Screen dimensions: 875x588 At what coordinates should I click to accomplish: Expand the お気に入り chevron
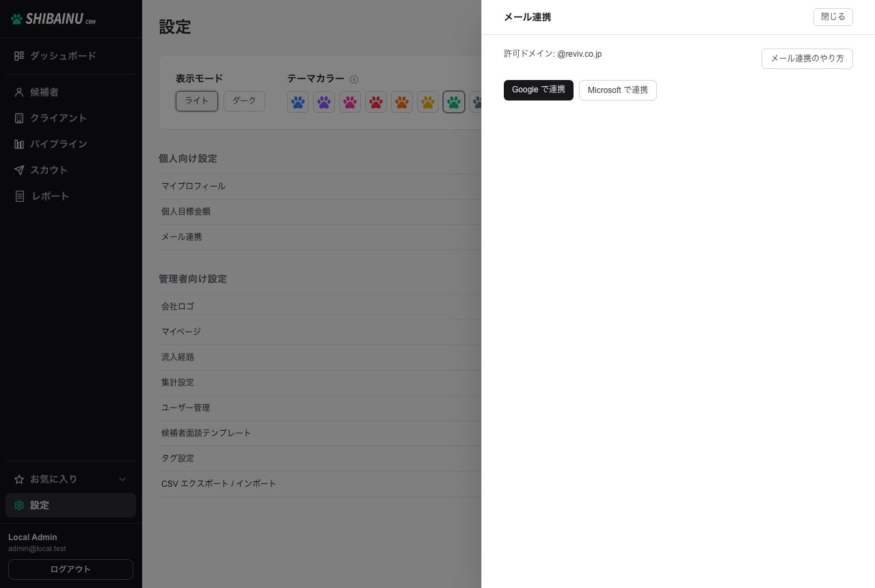(x=122, y=479)
